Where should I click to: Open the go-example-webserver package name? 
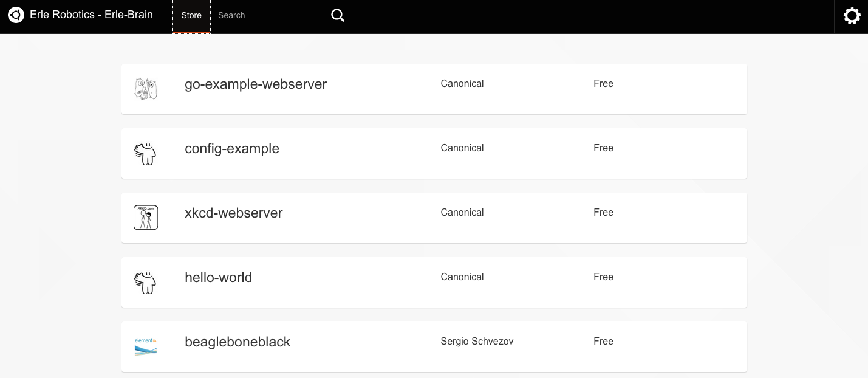coord(256,84)
